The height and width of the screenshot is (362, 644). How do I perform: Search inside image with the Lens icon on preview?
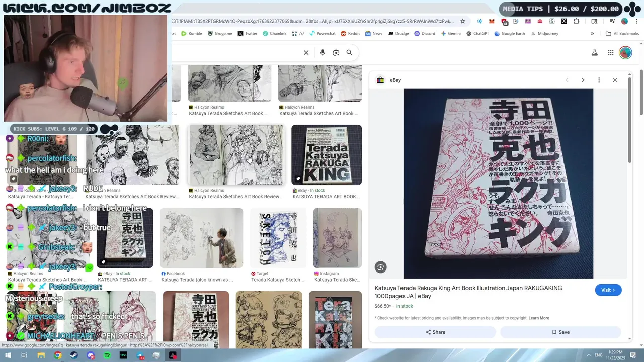381,267
